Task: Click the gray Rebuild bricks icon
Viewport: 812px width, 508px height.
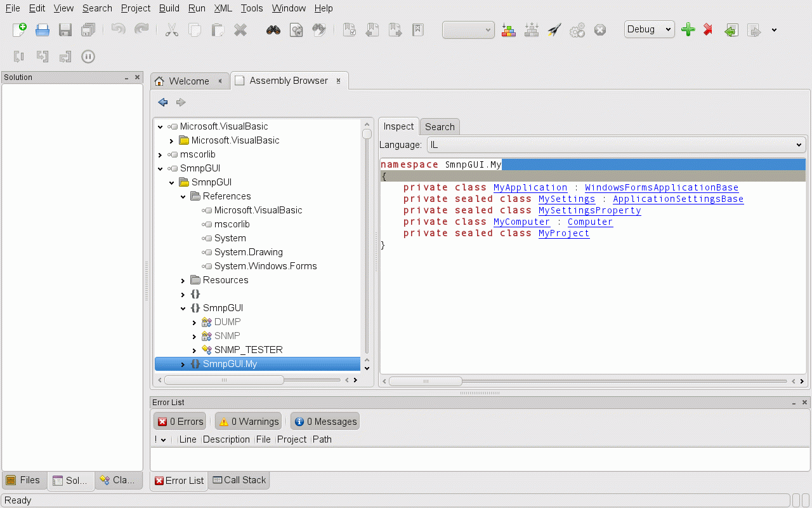Action: pos(532,30)
